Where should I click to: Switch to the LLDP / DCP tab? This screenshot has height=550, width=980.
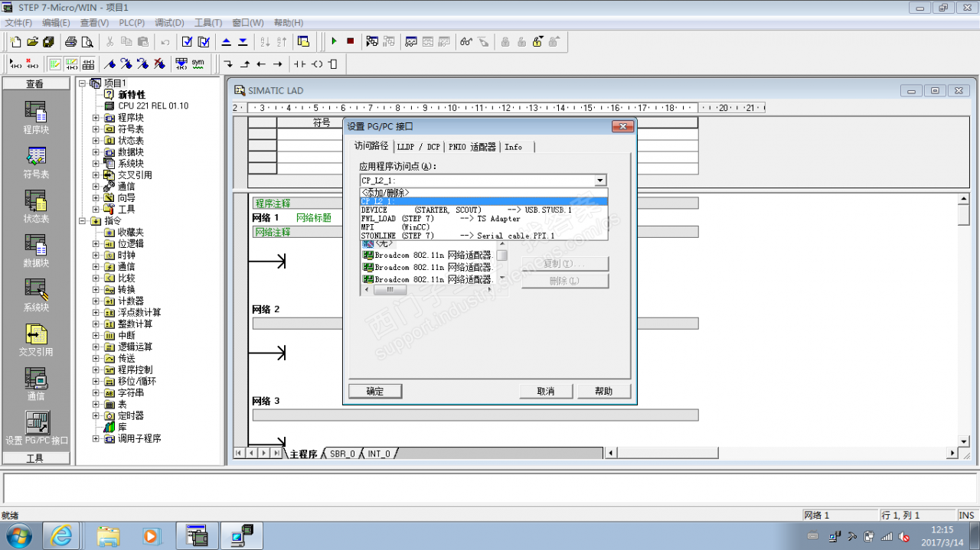(418, 147)
